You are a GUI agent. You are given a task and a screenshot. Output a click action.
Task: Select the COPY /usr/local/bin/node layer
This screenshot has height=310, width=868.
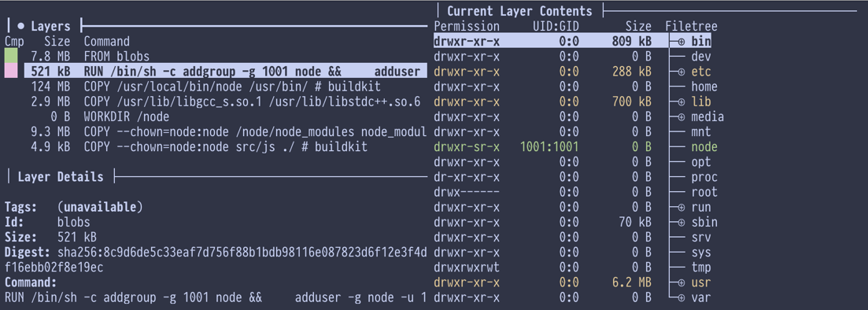[x=216, y=87]
